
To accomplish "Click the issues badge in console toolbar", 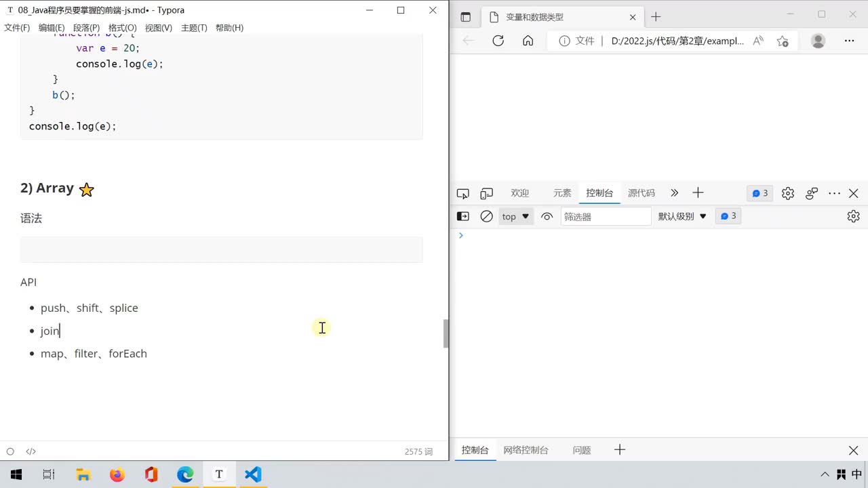I will tap(728, 216).
